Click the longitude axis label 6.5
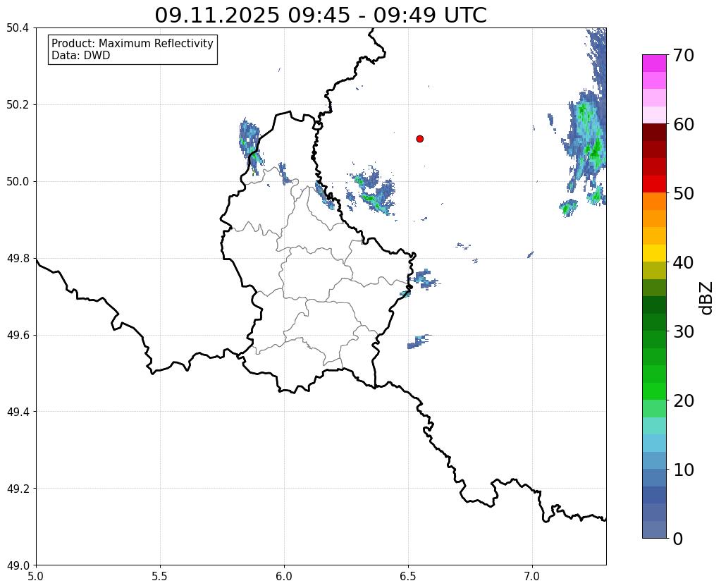The image size is (721, 588). click(408, 576)
